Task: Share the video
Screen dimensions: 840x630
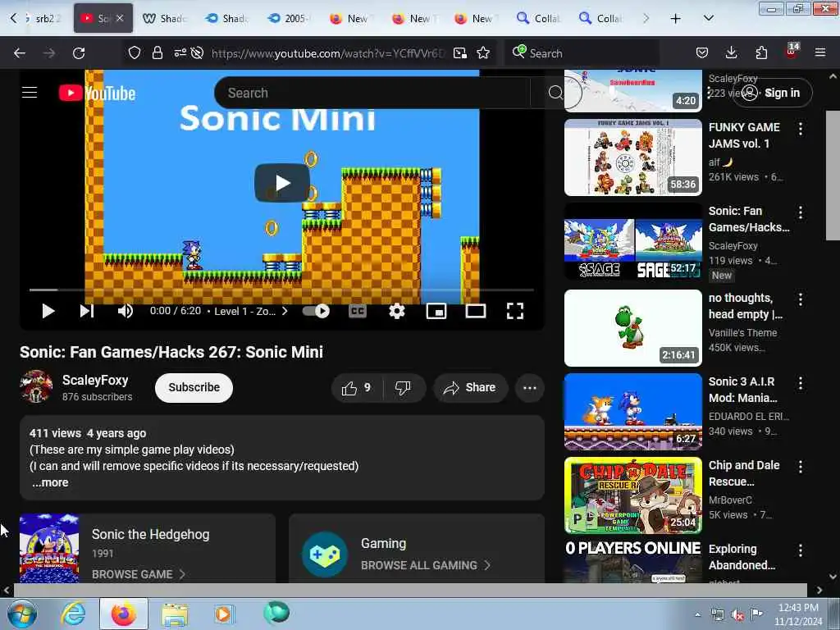Action: click(x=469, y=388)
